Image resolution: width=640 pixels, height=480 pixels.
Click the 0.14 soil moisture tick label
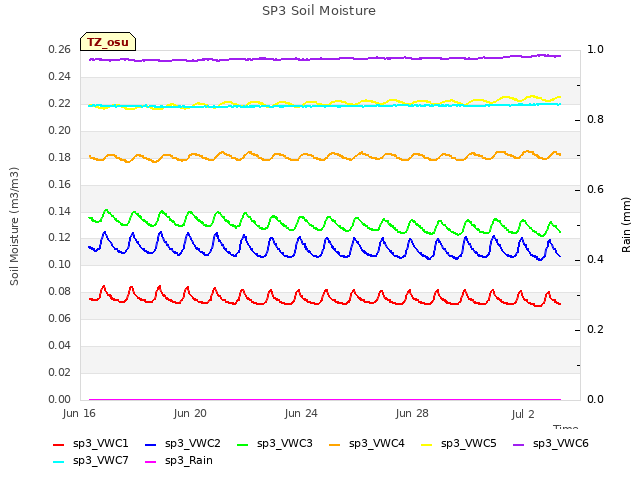coord(59,211)
